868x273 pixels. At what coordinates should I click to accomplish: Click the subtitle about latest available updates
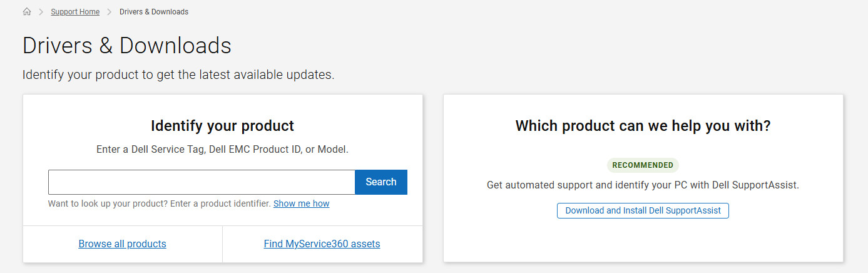coord(178,75)
